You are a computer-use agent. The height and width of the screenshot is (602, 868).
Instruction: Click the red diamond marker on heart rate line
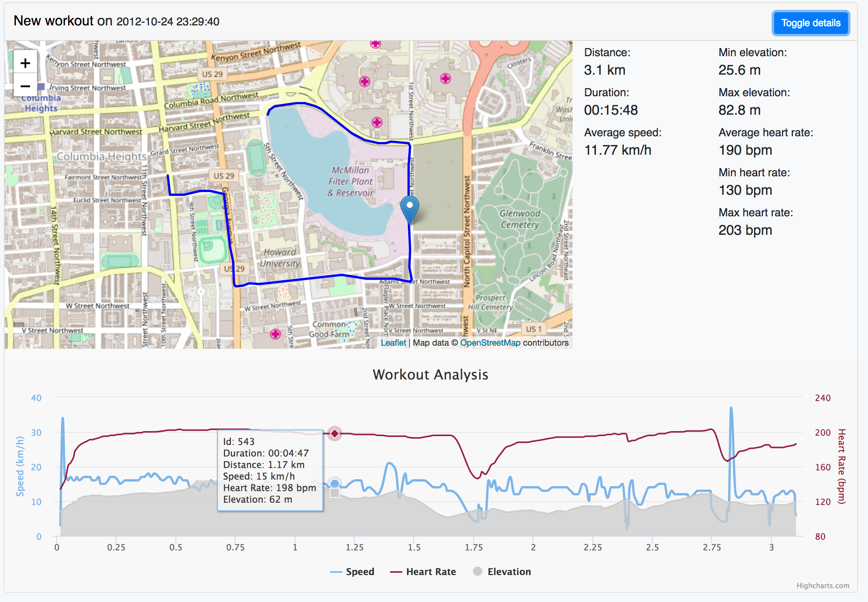point(334,434)
